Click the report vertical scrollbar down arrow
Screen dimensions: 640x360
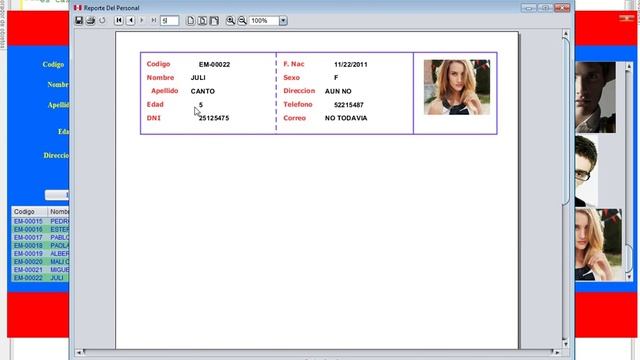565,344
